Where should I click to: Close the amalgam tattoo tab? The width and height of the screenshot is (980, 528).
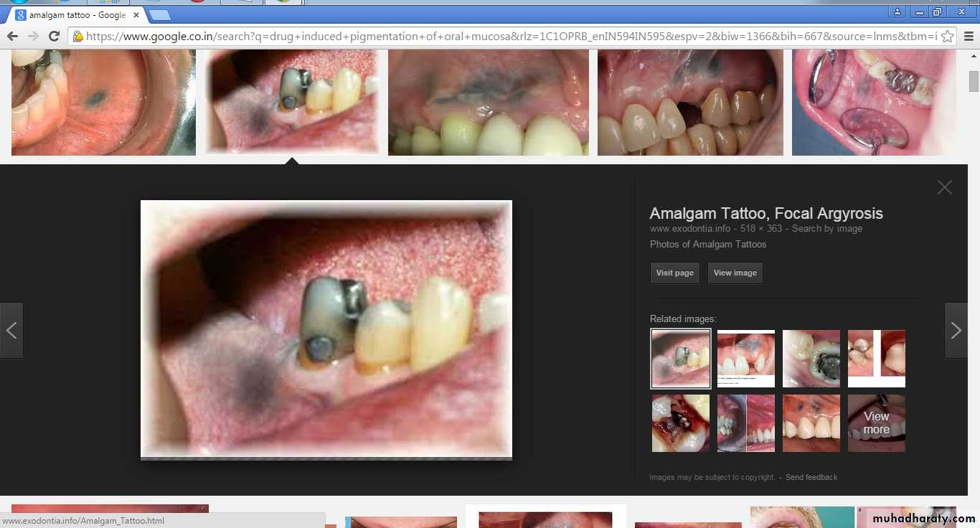(x=136, y=15)
